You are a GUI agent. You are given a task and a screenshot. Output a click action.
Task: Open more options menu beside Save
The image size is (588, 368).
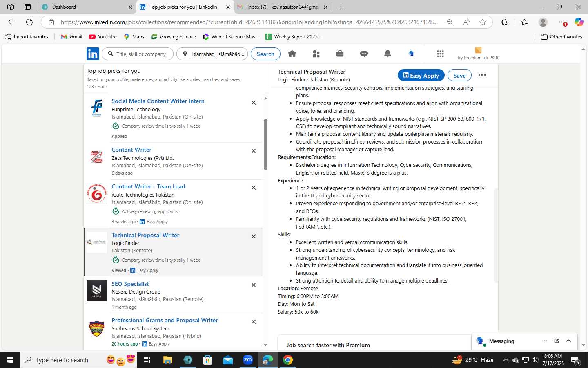pyautogui.click(x=482, y=75)
